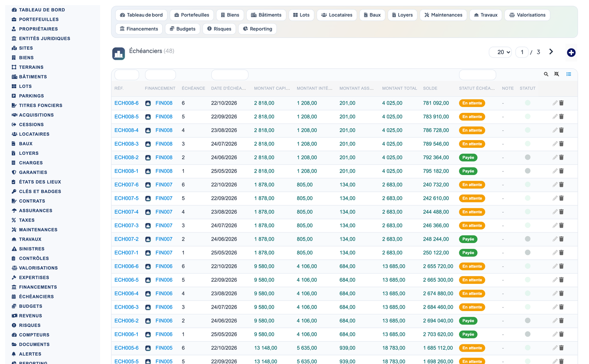Edit row ECH006-2 with pencil icon

[555, 321]
